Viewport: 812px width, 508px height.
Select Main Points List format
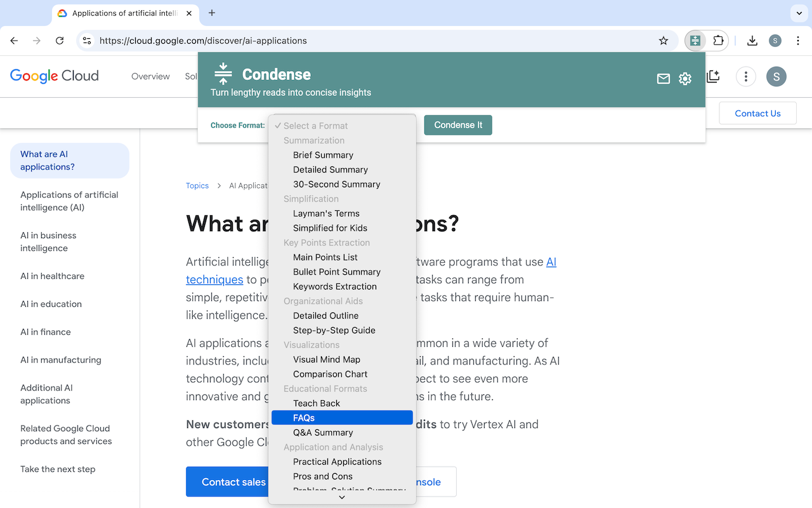[343, 257]
